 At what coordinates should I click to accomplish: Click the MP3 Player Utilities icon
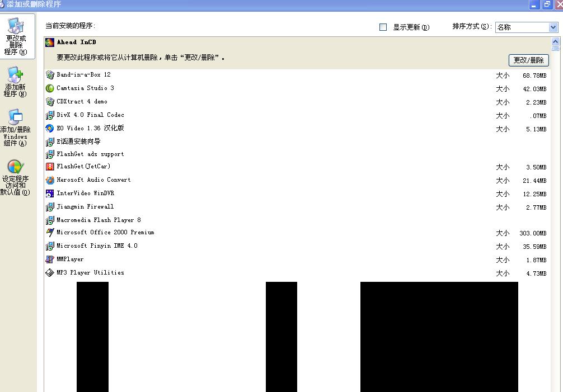tap(50, 273)
